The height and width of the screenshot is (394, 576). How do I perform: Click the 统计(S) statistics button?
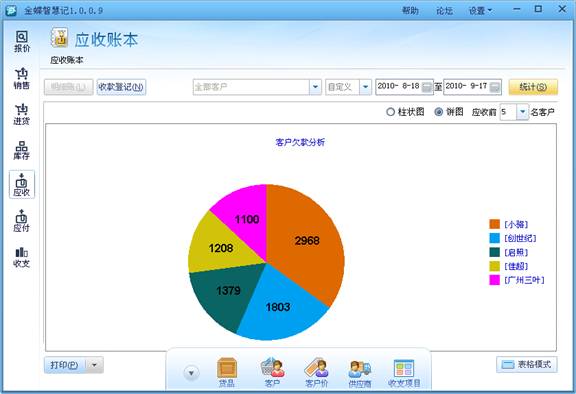[x=533, y=87]
